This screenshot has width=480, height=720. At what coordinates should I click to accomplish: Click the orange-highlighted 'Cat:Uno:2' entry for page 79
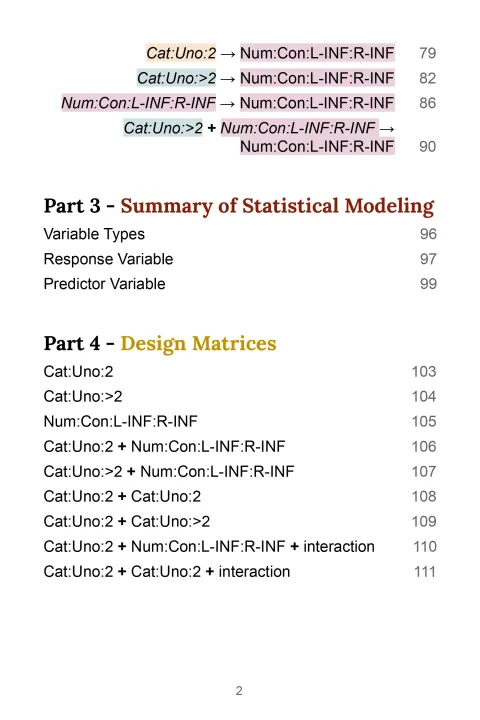coord(181,53)
